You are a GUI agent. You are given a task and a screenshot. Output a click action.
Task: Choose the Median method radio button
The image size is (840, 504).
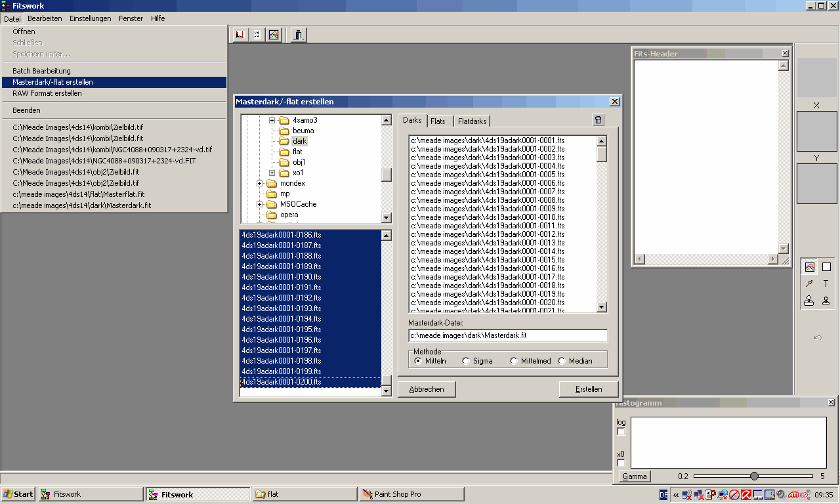562,361
